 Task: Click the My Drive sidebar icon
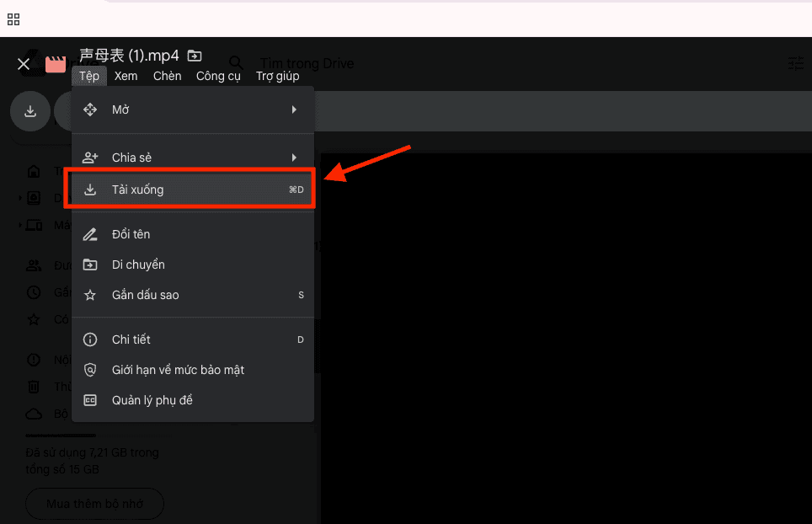click(34, 198)
